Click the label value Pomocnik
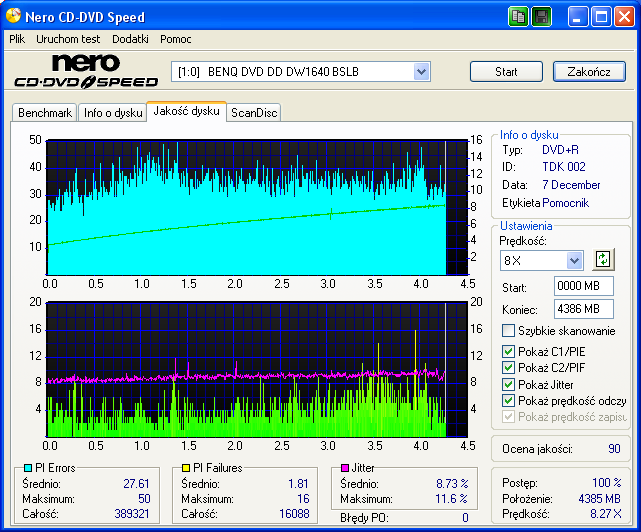This screenshot has height=532, width=641. [x=565, y=203]
